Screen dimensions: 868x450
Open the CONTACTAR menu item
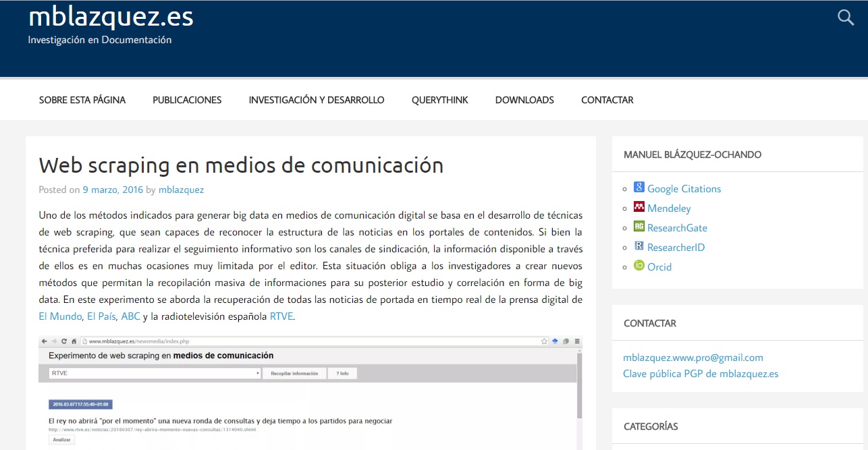[x=607, y=100]
